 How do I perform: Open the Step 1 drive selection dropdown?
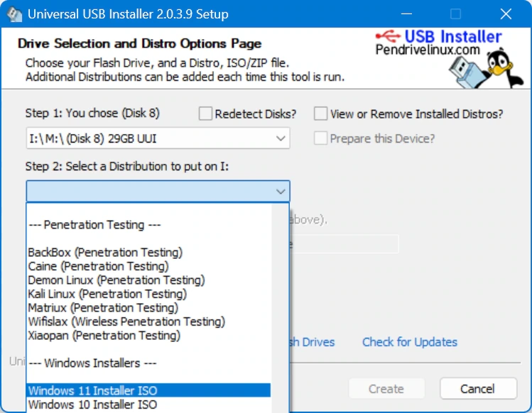point(158,138)
